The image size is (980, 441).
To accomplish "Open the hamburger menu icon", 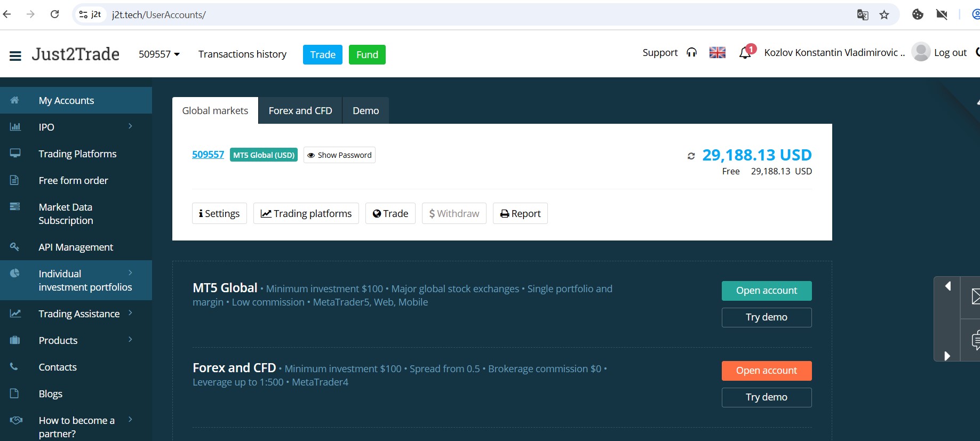I will coord(15,55).
